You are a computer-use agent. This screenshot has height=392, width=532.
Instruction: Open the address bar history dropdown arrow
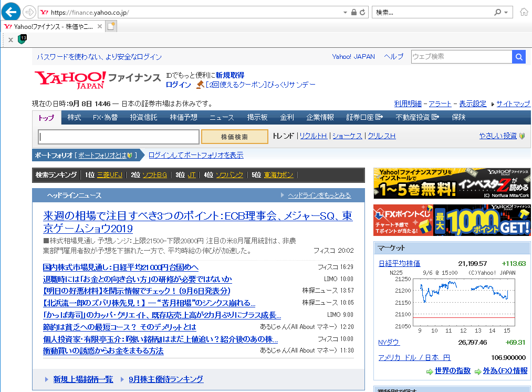tap(345, 13)
